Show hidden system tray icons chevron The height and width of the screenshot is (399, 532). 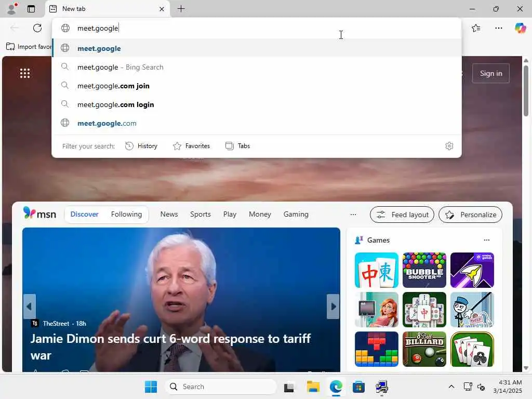(x=451, y=387)
